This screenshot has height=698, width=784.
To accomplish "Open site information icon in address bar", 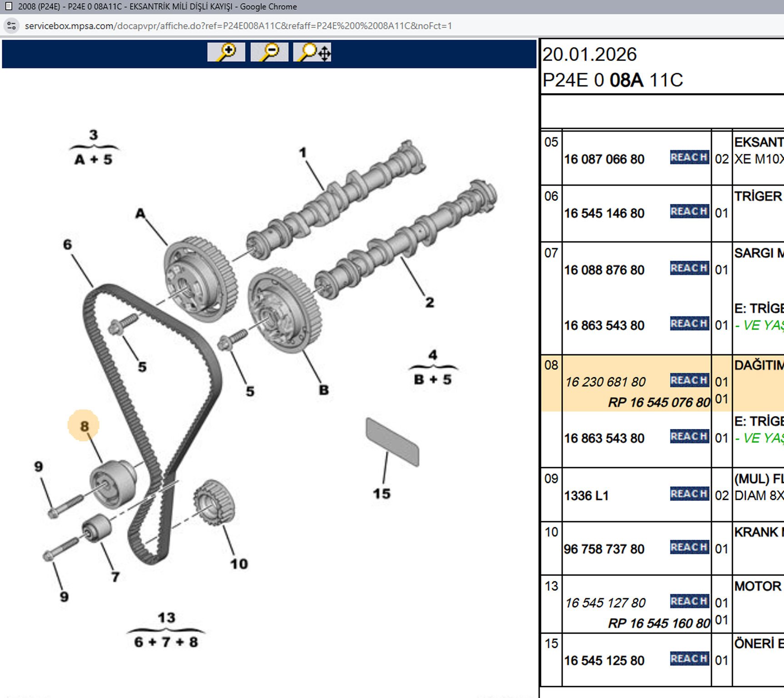I will (11, 26).
